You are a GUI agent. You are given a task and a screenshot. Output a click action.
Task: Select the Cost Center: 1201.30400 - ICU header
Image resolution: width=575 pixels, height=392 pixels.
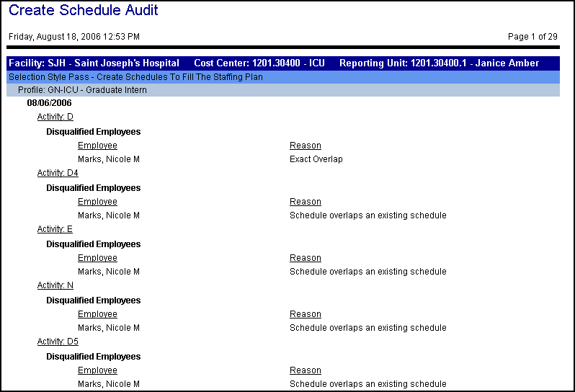click(259, 63)
